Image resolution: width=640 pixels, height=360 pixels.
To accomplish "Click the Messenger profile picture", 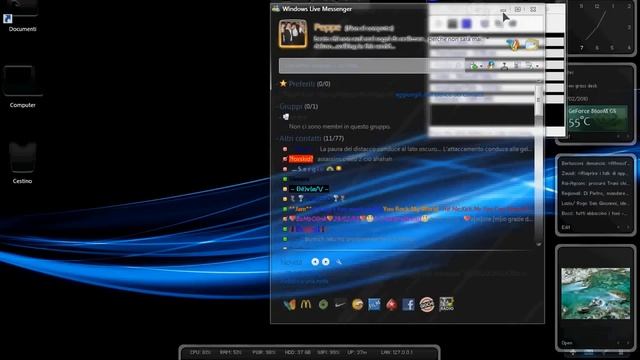I will click(x=293, y=34).
